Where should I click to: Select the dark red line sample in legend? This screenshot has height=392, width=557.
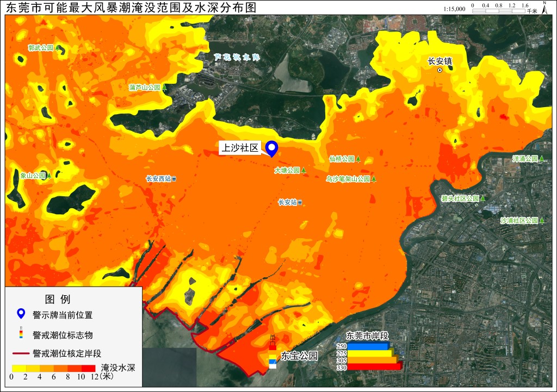(x=21, y=353)
